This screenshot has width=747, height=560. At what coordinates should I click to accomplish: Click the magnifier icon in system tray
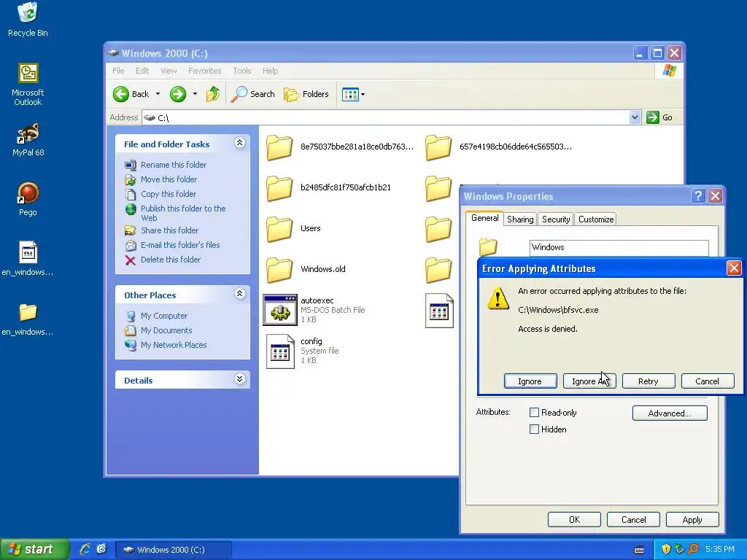click(693, 549)
